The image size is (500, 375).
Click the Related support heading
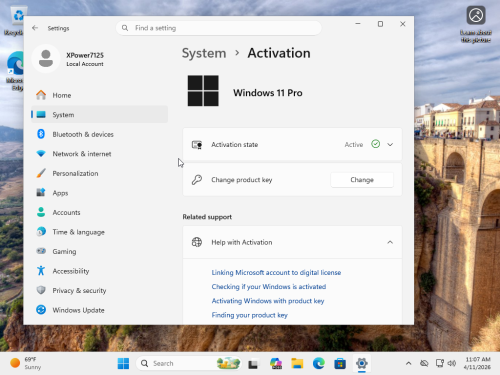click(x=207, y=217)
